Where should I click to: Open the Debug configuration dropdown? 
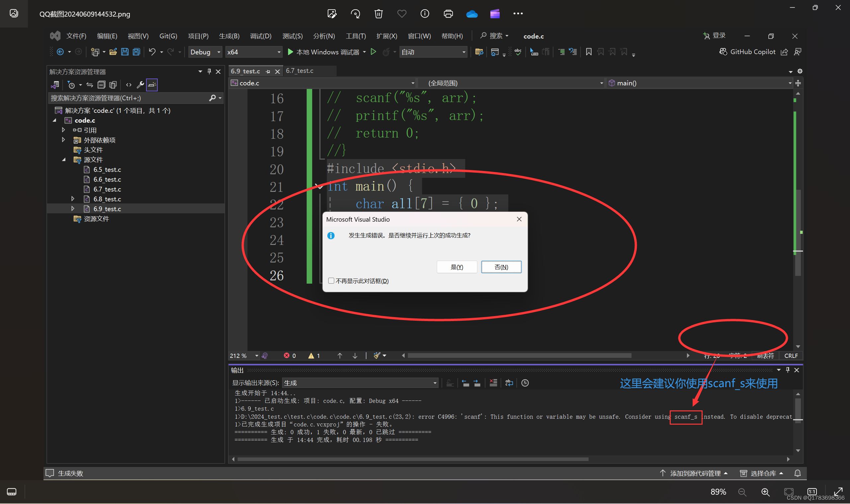point(205,52)
